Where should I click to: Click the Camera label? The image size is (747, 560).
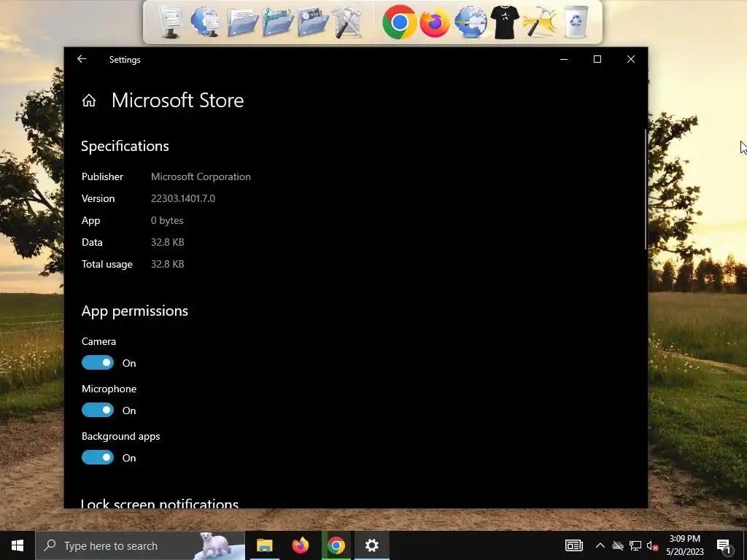click(98, 341)
